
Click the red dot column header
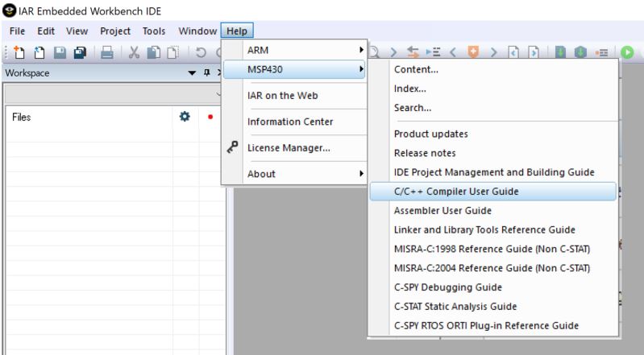210,117
